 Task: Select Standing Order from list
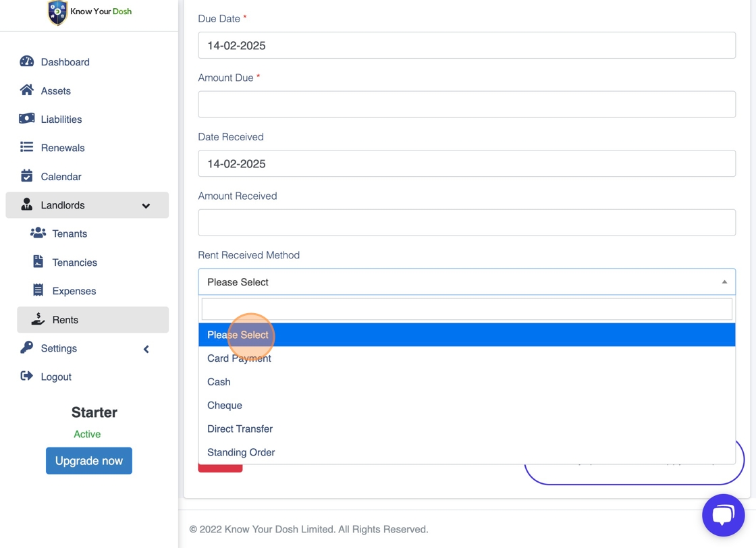pyautogui.click(x=241, y=452)
